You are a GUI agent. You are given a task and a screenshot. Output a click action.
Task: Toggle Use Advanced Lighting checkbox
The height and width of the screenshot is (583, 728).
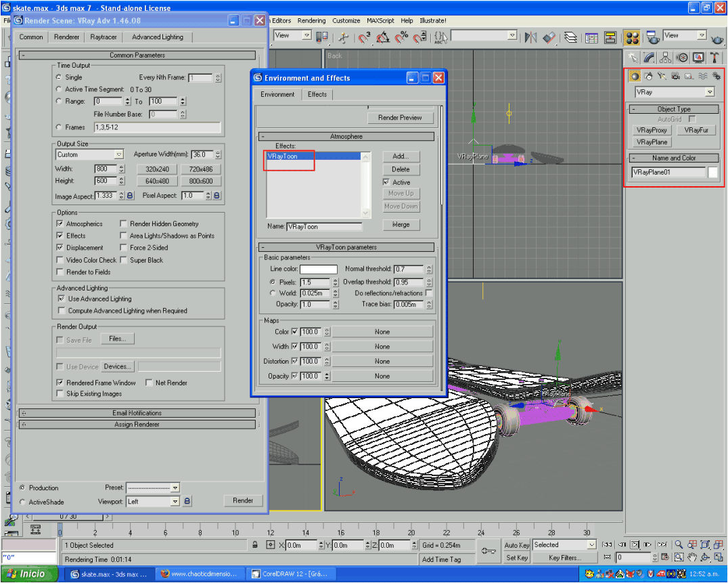[x=62, y=298]
